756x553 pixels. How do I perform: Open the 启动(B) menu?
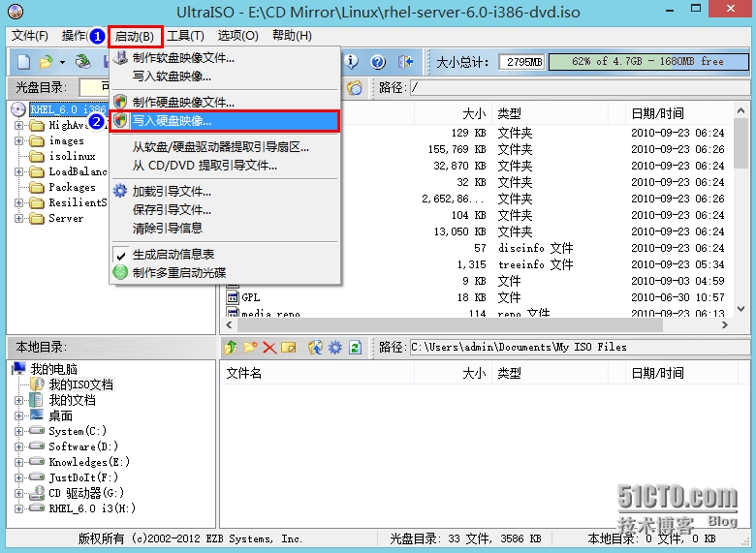point(135,36)
